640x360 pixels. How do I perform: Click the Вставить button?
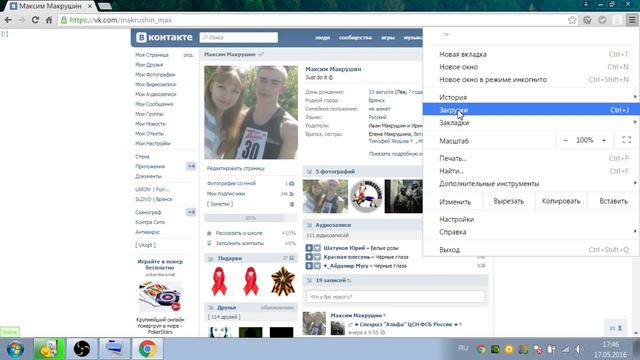coord(613,201)
